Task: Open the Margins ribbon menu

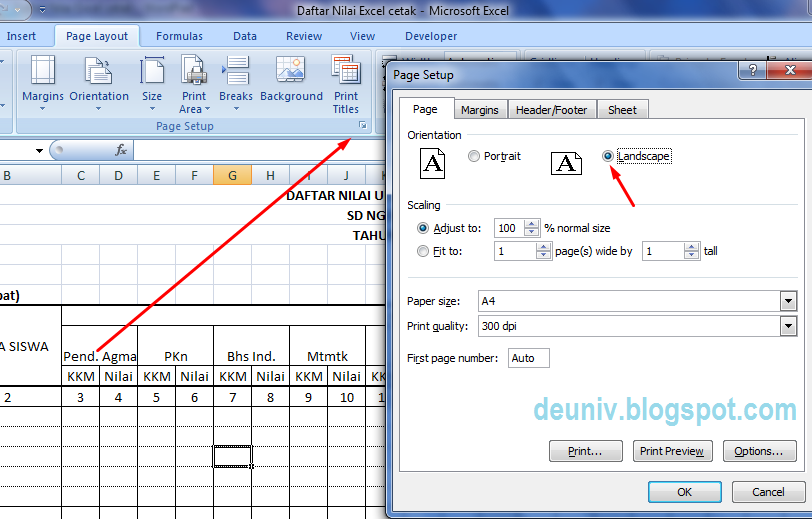Action: coord(42,83)
